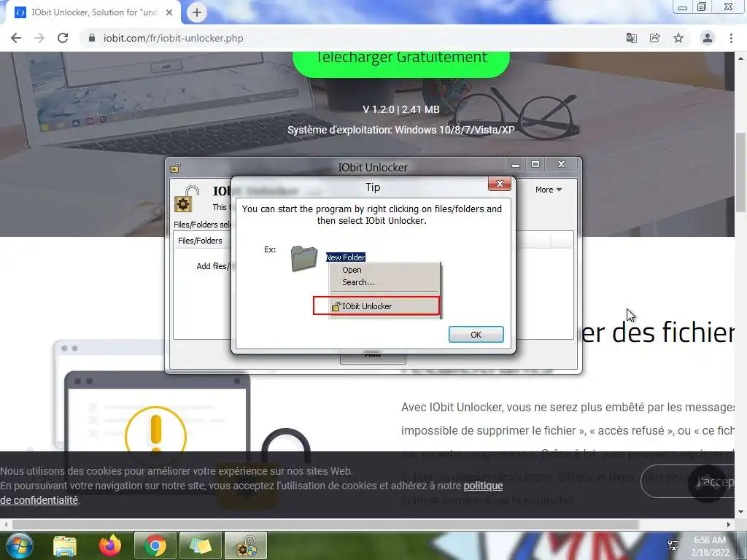Bookmark this page with star icon
The image size is (747, 560).
(678, 38)
